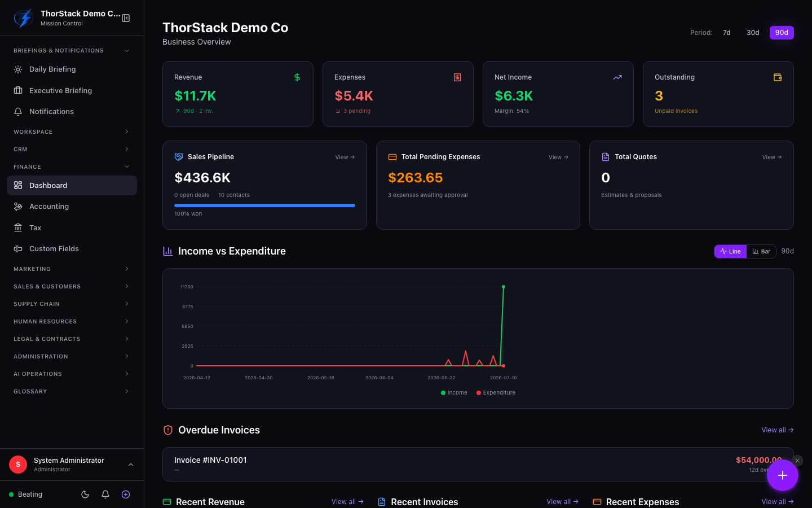This screenshot has height=508, width=812.
Task: Click the Overdue Invoices shield icon
Action: pyautogui.click(x=168, y=430)
